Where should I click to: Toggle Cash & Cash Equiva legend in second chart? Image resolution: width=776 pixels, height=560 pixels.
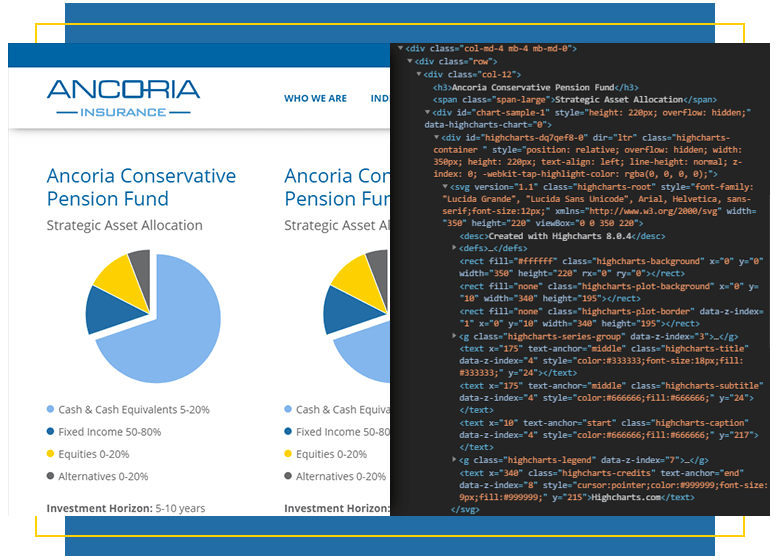[x=337, y=410]
